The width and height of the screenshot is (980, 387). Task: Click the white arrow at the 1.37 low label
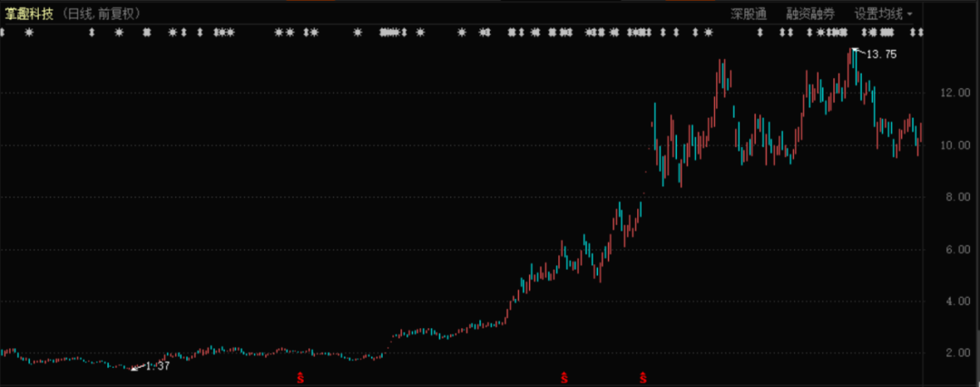pyautogui.click(x=138, y=367)
